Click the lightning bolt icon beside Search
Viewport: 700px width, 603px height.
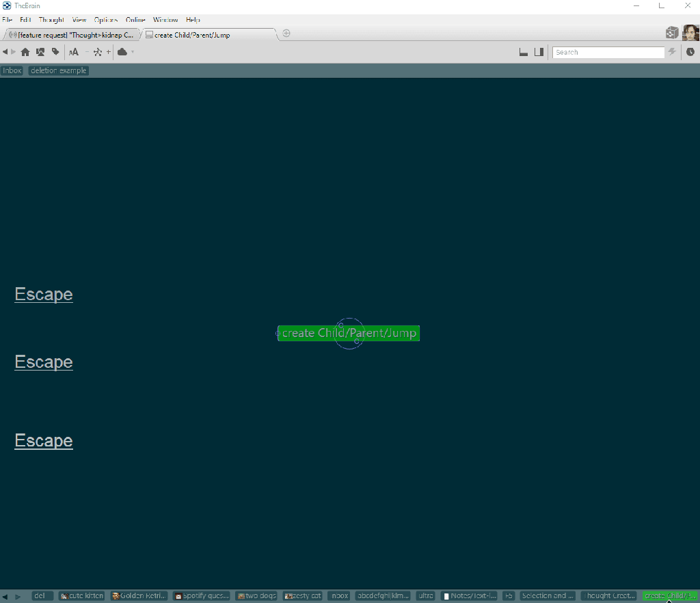pyautogui.click(x=672, y=52)
